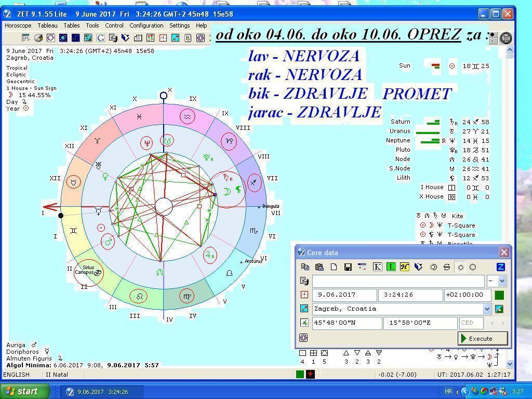This screenshot has height=399, width=532.
Task: Toggle the plain circle button in Core data toolbar
Action: pyautogui.click(x=473, y=267)
